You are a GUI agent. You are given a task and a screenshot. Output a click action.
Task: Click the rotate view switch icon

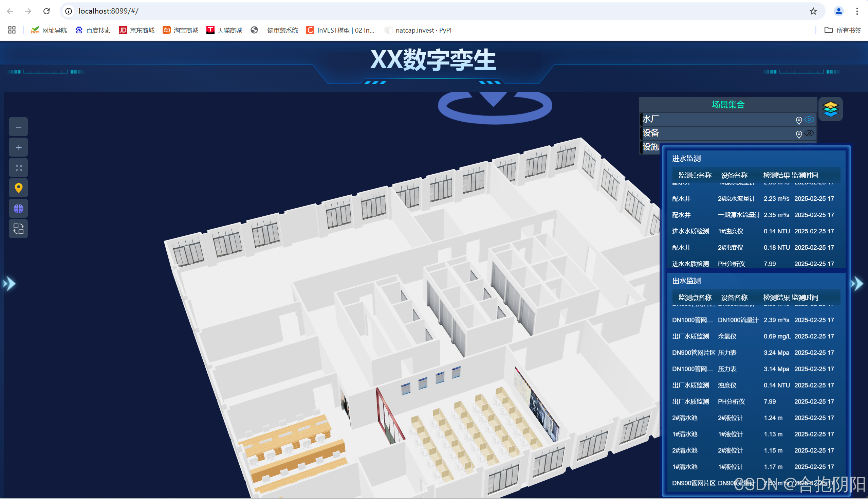(18, 229)
